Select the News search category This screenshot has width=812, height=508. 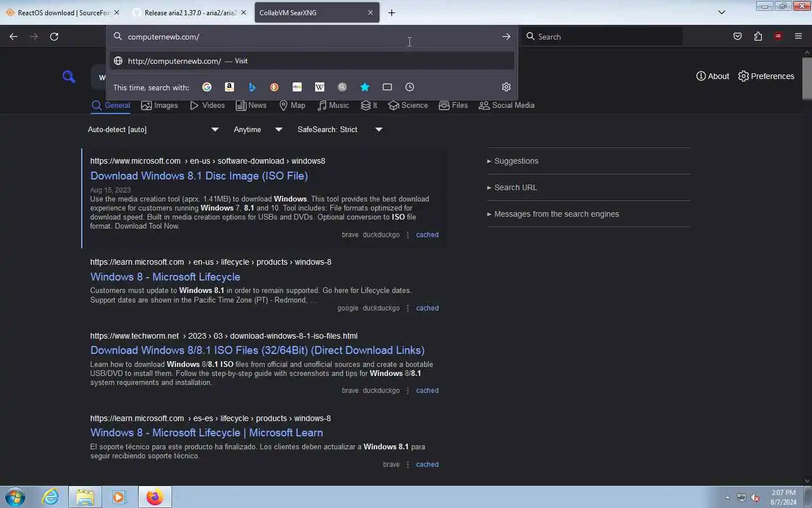pos(251,106)
